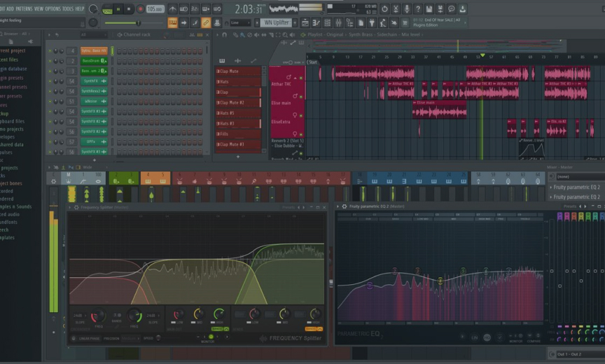Click the link chain icon in toolbar

206,22
